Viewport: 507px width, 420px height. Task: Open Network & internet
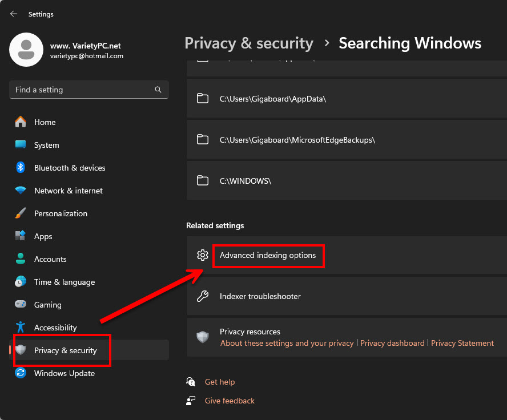click(89, 191)
